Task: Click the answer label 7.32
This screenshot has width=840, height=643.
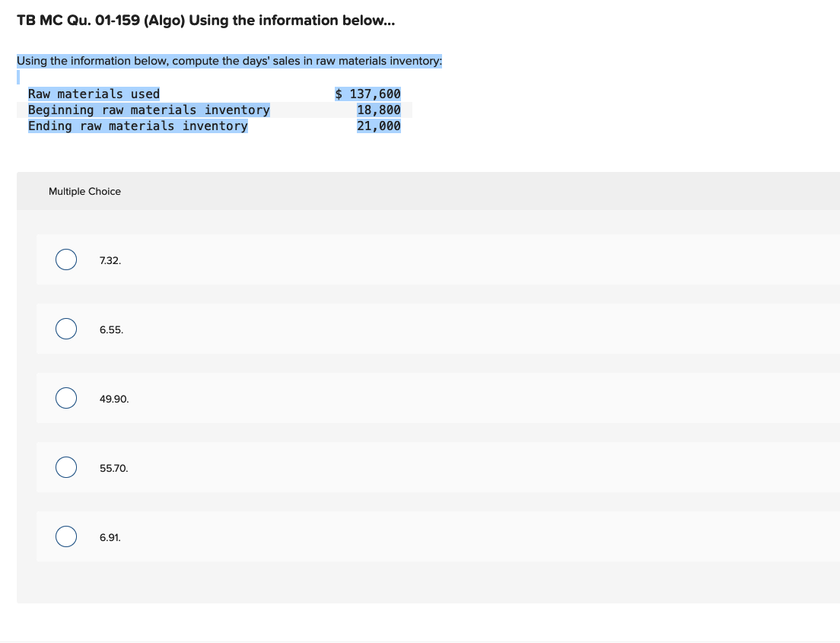Action: 110,259
